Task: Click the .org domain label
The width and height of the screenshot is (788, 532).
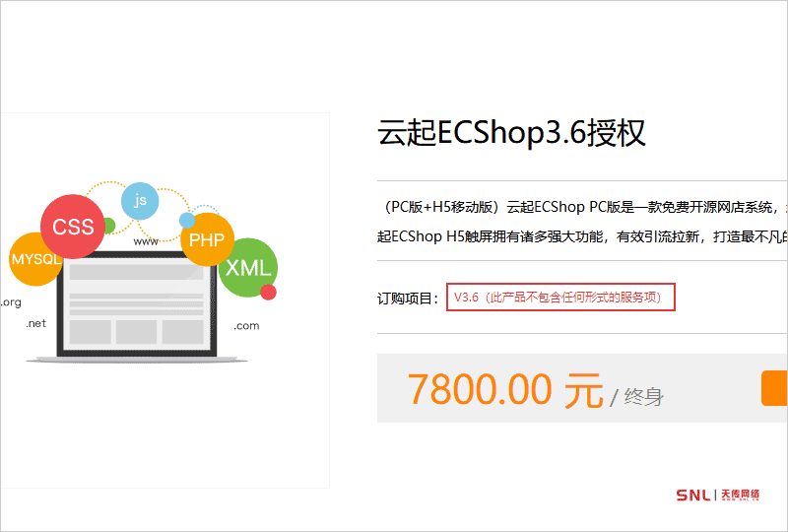Action: tap(11, 302)
